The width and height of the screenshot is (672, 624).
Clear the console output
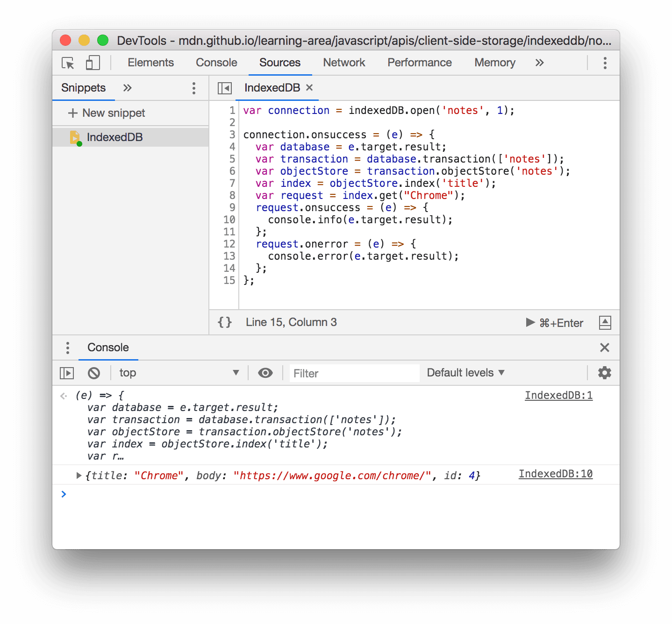94,373
